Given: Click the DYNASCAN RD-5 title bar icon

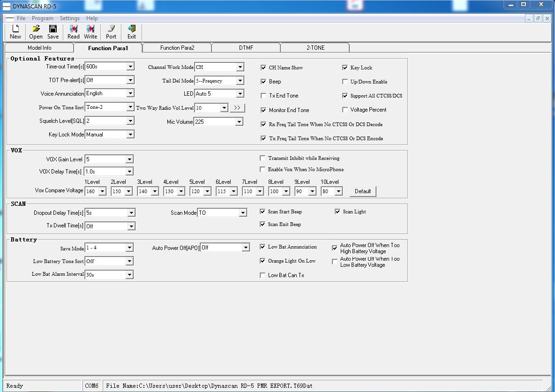Looking at the screenshot, I should [x=7, y=7].
